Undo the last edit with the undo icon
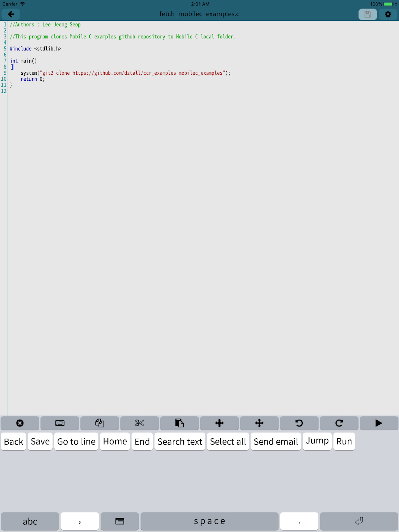Viewport: 399px width, 532px height. (x=299, y=423)
